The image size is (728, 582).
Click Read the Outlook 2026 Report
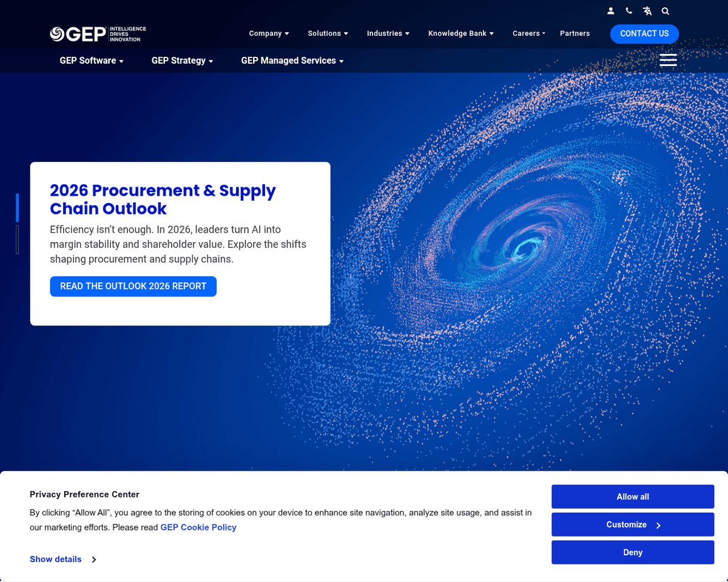click(x=133, y=286)
